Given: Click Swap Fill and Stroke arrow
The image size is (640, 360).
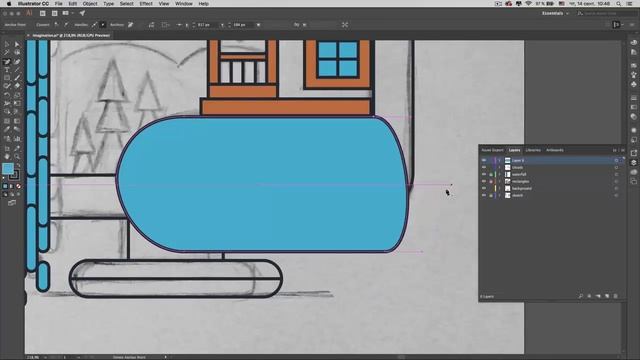Looking at the screenshot, I should [18, 166].
